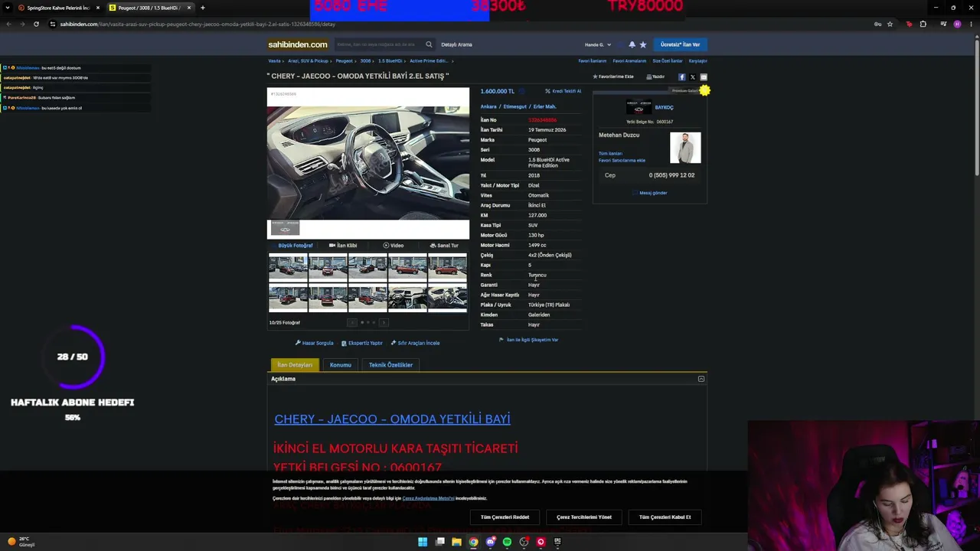This screenshot has width=980, height=551.
Task: Open Windows Start menu
Action: pyautogui.click(x=423, y=542)
